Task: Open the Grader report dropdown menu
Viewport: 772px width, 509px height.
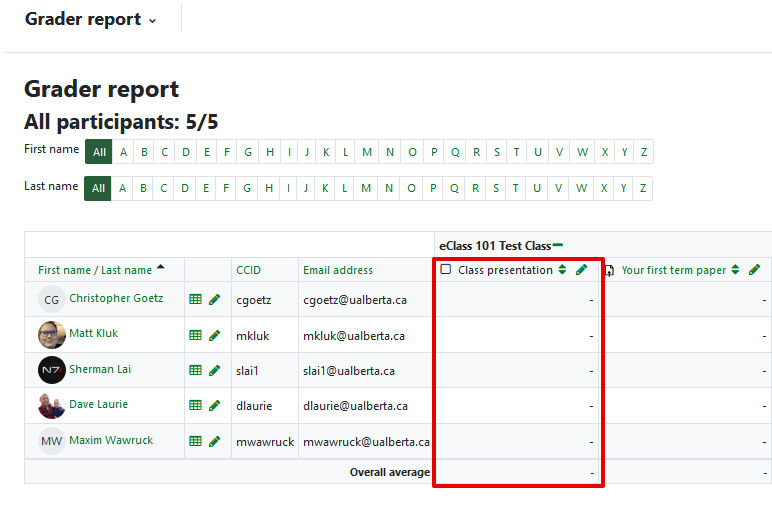Action: [91, 20]
